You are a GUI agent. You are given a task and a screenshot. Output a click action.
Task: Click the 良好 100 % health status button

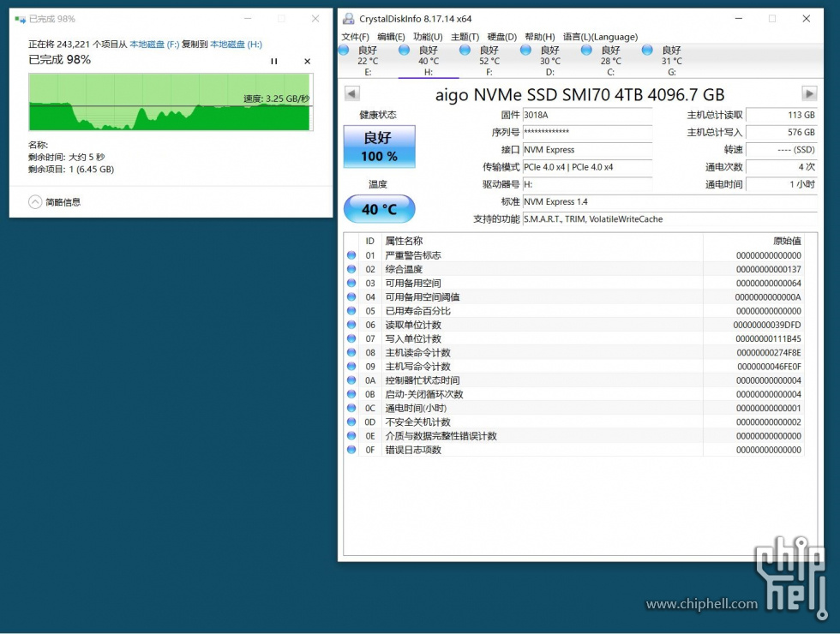tap(379, 147)
